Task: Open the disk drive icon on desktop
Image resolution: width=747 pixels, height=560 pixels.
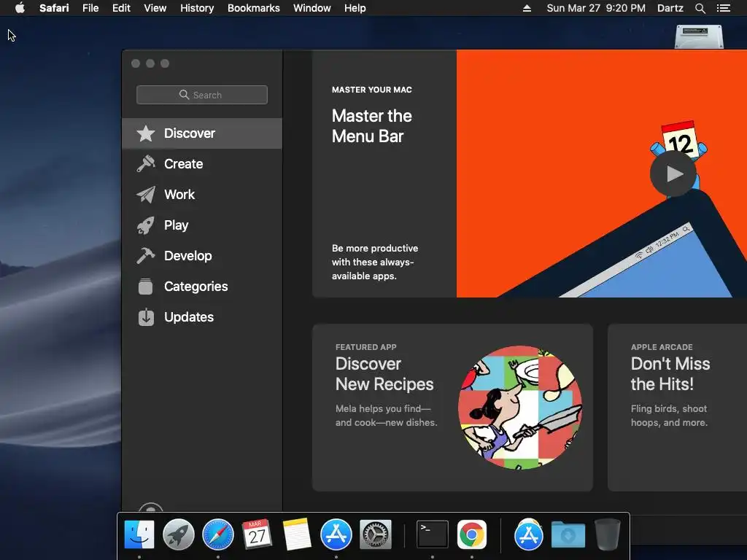Action: point(699,36)
